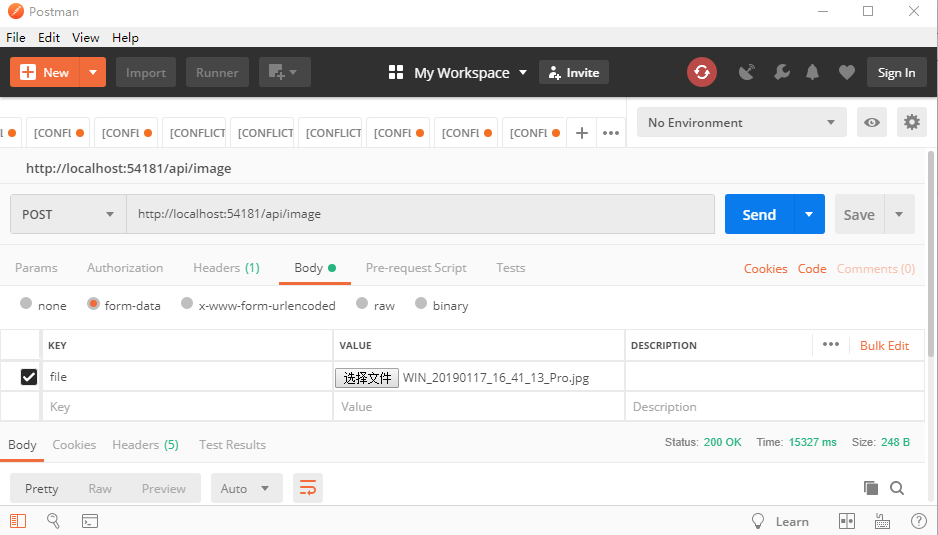Viewport: 938px width, 535px height.
Task: Open the capture requests satellite icon
Action: pos(746,72)
